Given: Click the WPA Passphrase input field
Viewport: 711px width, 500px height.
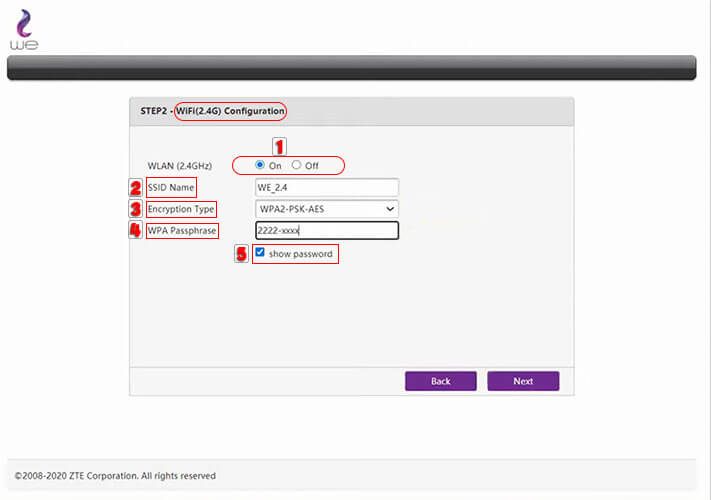Looking at the screenshot, I should (326, 231).
